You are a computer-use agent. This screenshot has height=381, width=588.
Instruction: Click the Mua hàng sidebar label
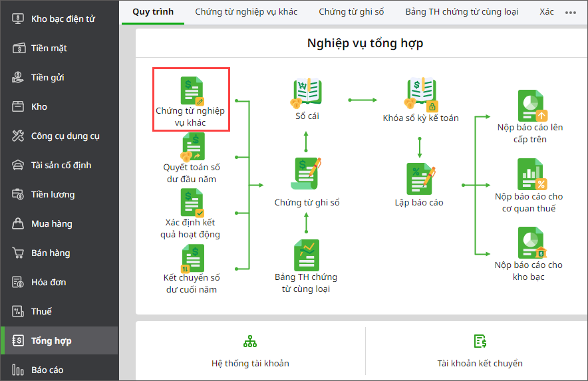tap(52, 224)
